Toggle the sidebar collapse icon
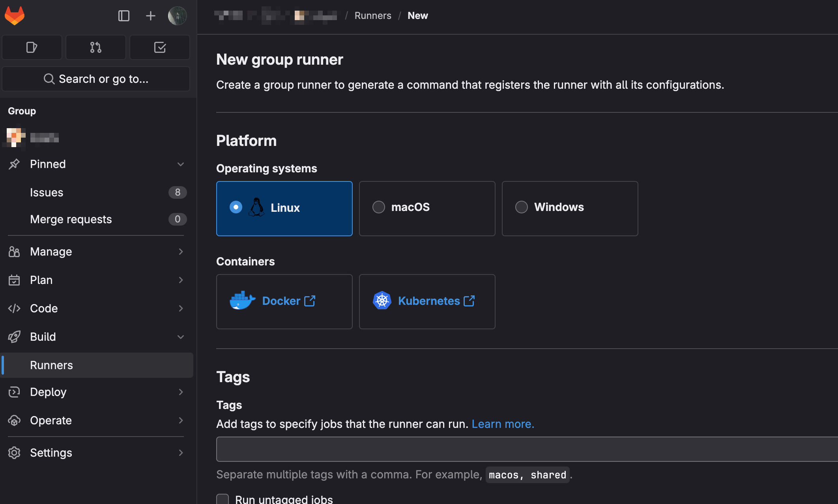838x504 pixels. pos(124,15)
